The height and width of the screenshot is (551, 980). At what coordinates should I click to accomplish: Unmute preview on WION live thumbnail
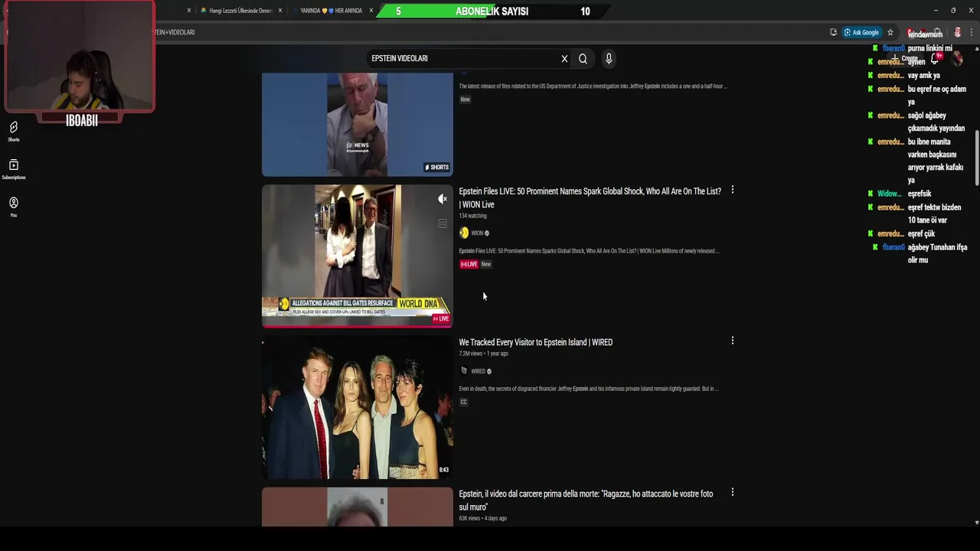pyautogui.click(x=442, y=199)
